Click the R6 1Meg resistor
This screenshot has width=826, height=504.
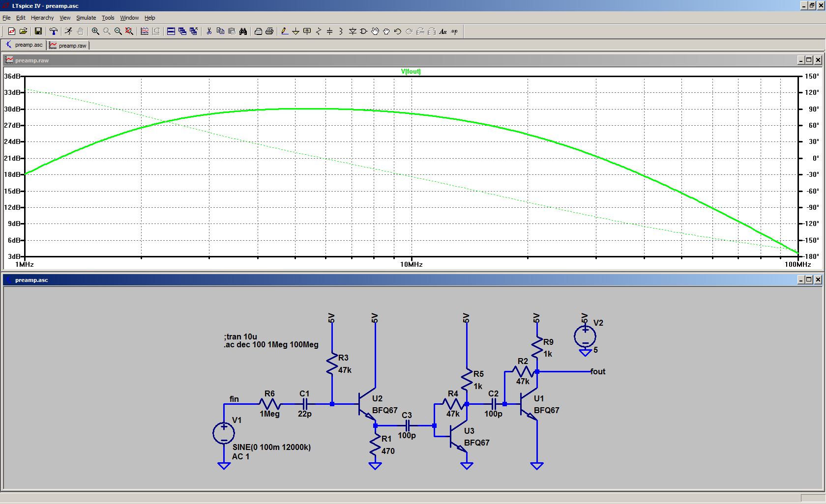(x=269, y=404)
